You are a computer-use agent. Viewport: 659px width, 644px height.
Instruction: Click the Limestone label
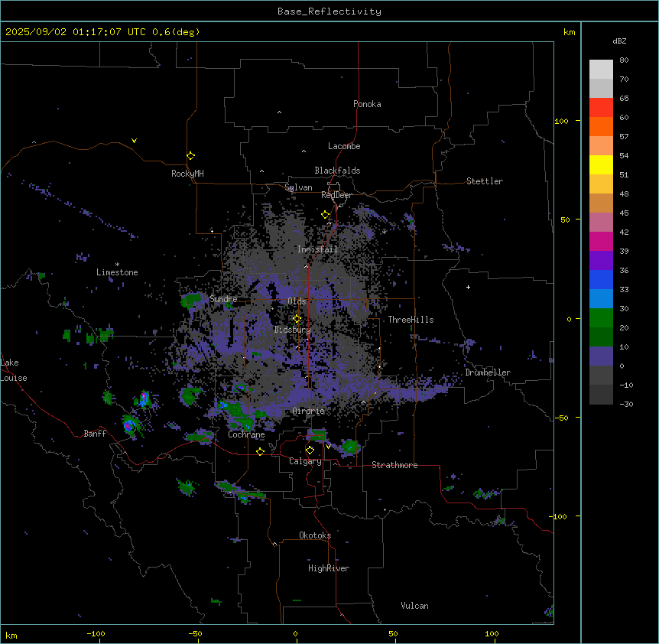tap(117, 272)
